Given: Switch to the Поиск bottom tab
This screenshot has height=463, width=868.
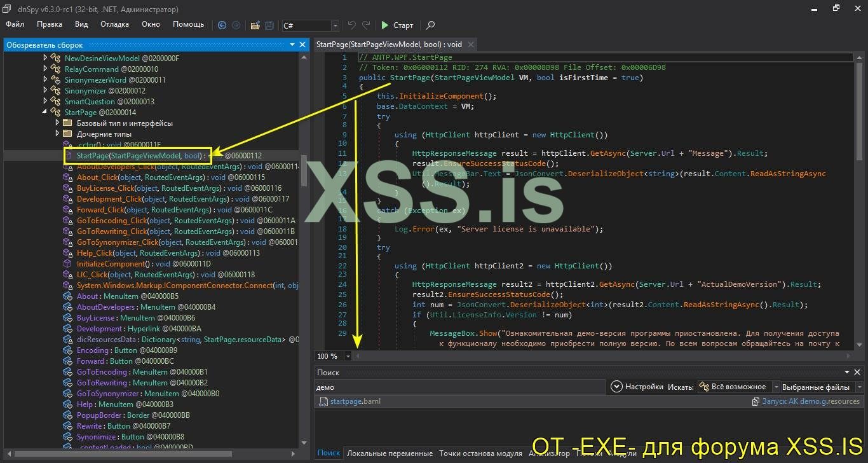Looking at the screenshot, I should [329, 453].
